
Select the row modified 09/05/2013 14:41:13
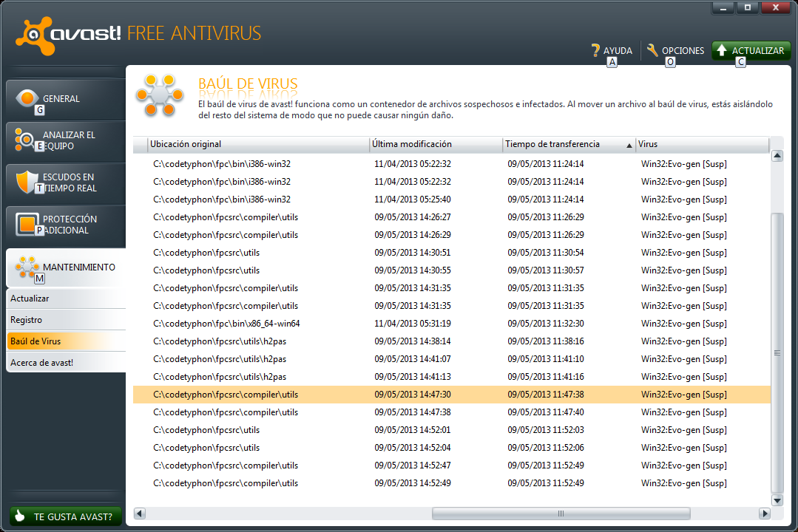coord(451,377)
